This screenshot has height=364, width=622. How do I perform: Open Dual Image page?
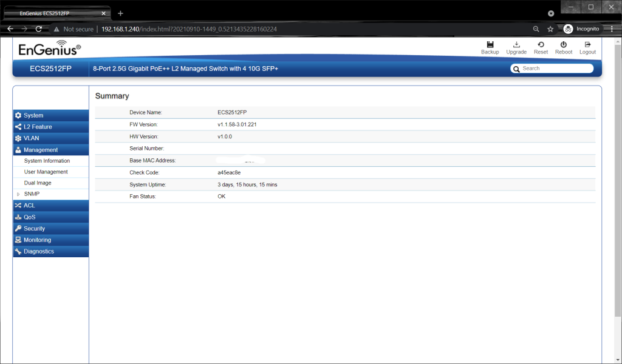tap(37, 183)
